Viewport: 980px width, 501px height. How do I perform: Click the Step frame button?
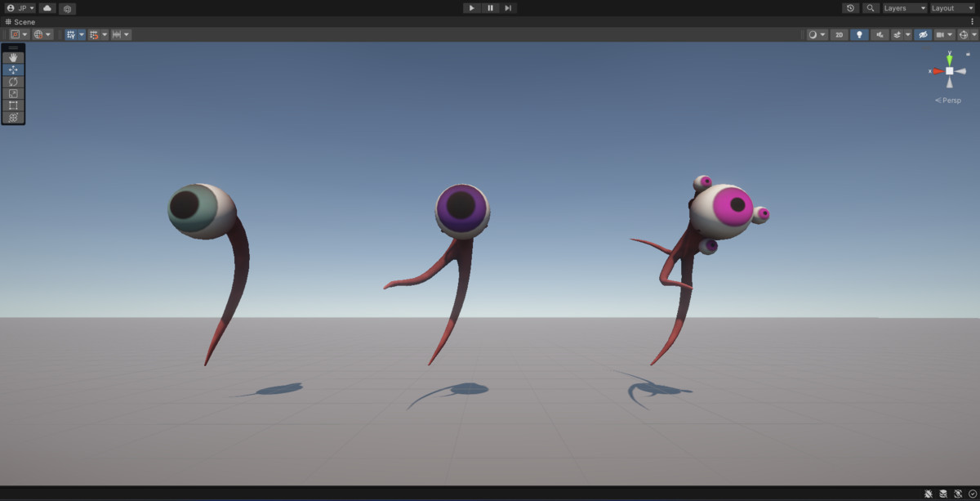coord(508,8)
